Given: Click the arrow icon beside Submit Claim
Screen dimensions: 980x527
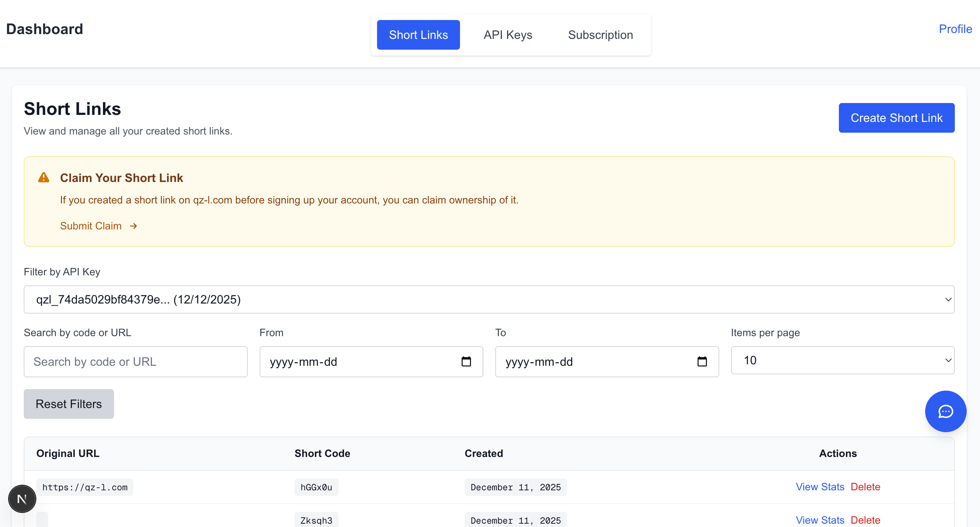Looking at the screenshot, I should (133, 226).
